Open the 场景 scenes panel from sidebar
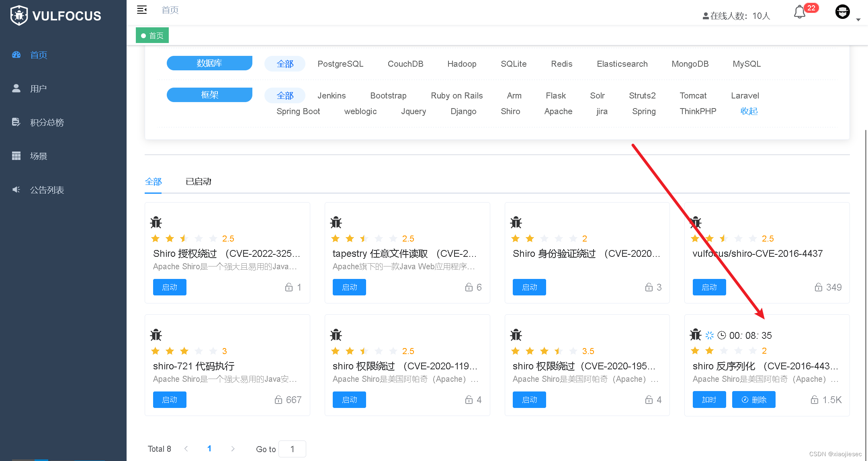 coord(39,156)
